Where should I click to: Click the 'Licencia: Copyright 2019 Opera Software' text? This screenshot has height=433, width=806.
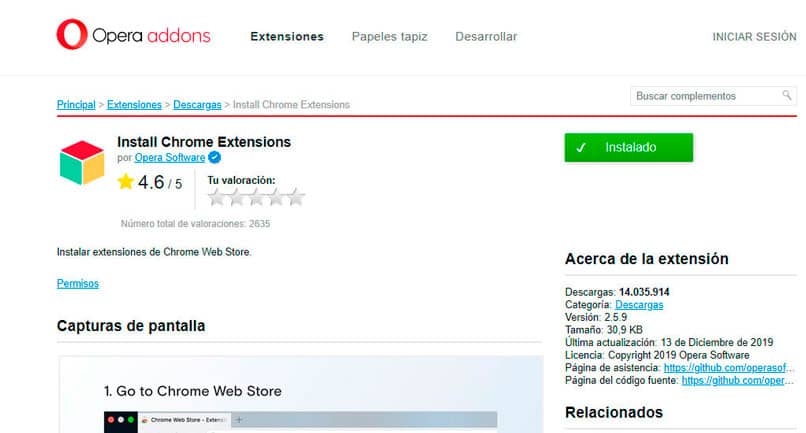(x=657, y=355)
